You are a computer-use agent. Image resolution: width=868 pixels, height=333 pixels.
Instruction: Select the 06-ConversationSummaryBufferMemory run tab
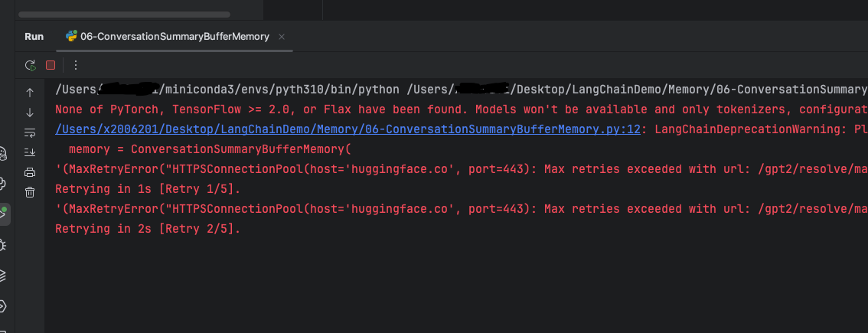[175, 37]
